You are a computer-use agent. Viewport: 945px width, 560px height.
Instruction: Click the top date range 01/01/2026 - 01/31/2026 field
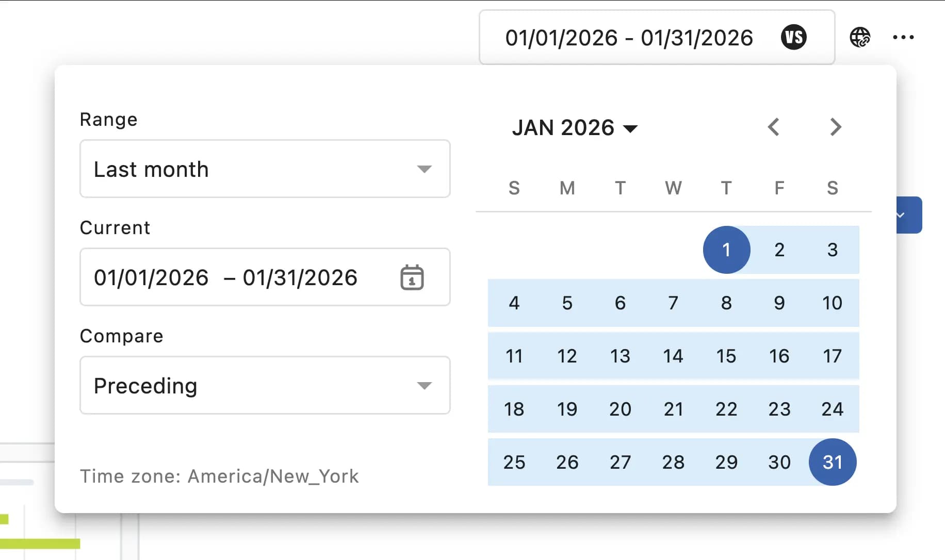click(x=629, y=38)
